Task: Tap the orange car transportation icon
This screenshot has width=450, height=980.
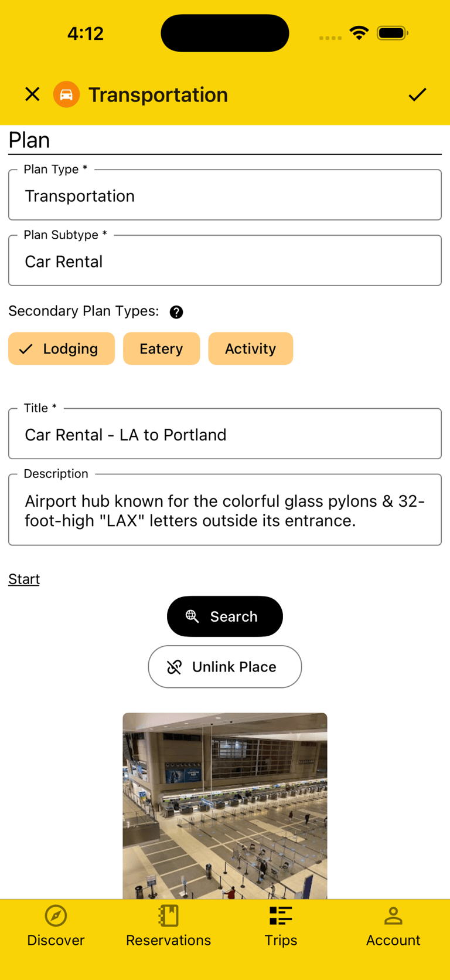Action: (x=67, y=94)
